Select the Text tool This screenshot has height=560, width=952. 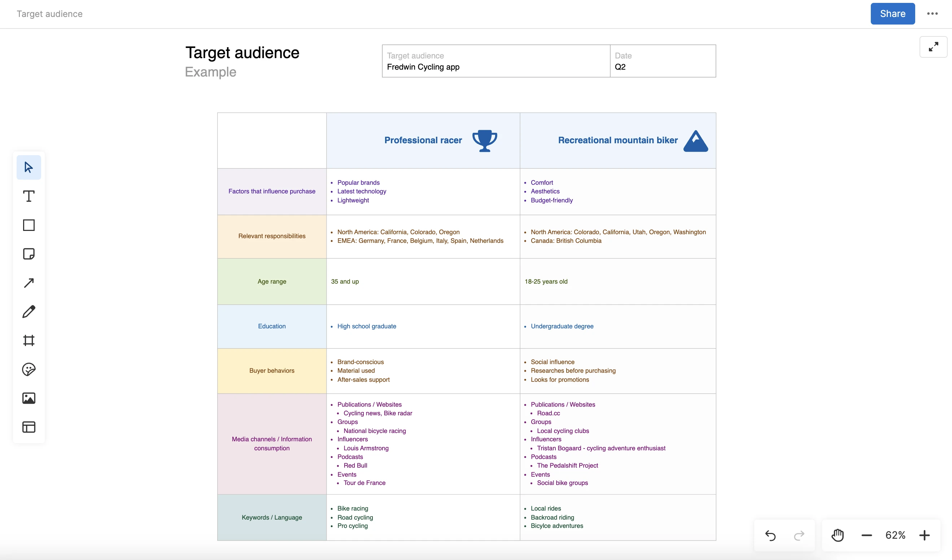(29, 196)
